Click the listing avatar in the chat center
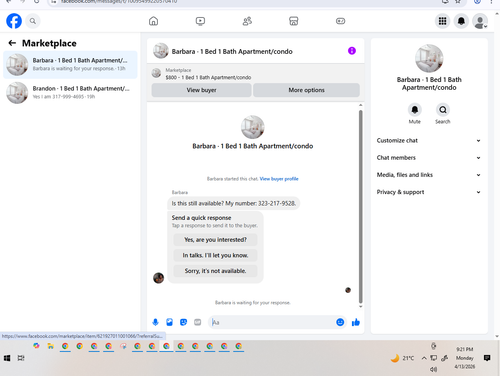 click(253, 127)
